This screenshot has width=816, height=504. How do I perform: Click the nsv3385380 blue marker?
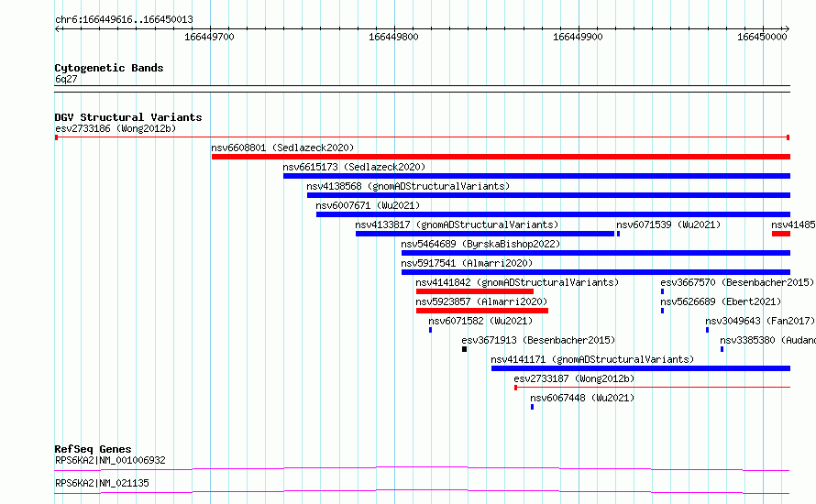pos(722,349)
